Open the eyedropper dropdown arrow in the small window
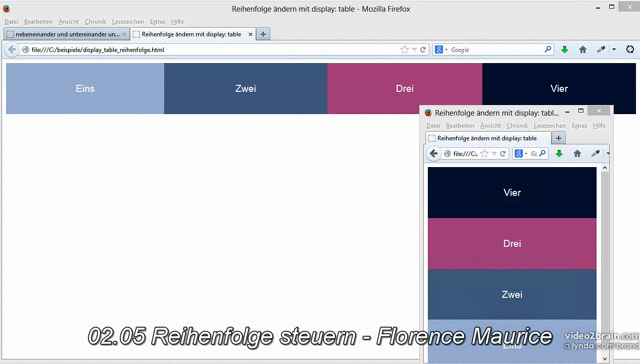Viewport: 640px width, 364px height. pyautogui.click(x=608, y=153)
